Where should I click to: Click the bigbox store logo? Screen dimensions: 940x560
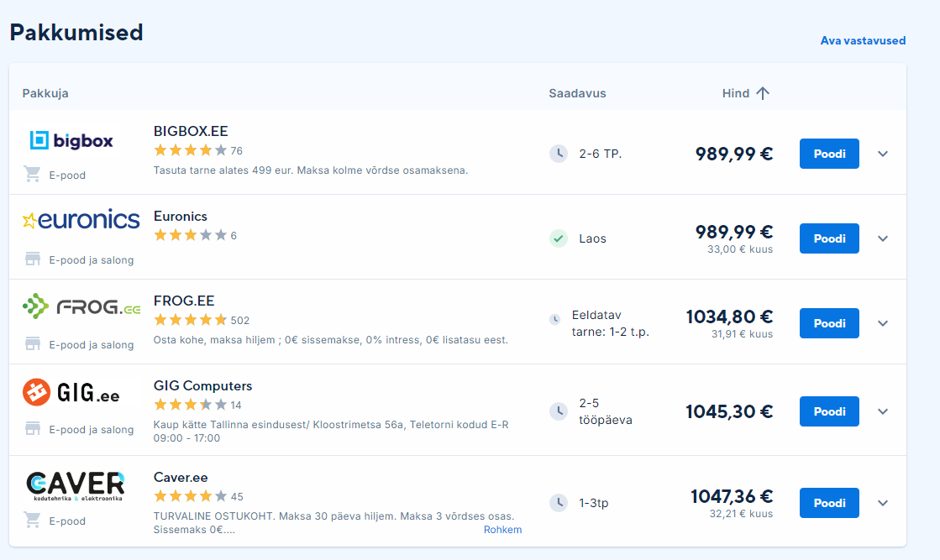click(71, 140)
